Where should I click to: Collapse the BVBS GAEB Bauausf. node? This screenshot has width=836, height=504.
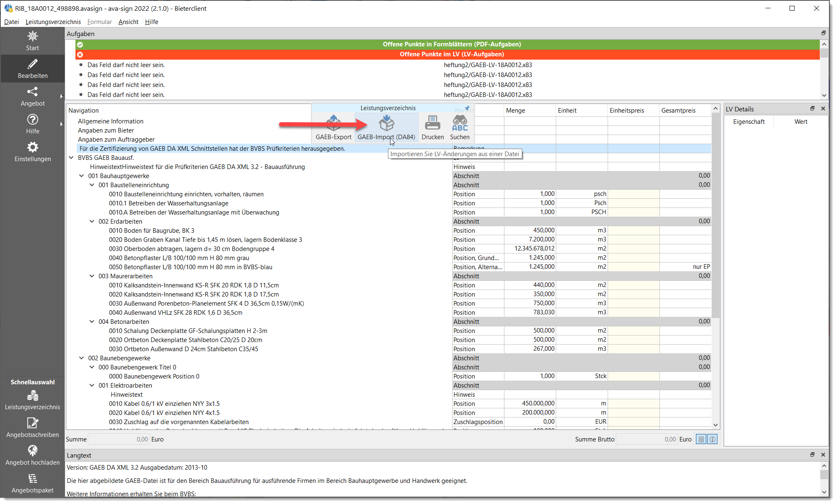point(71,157)
